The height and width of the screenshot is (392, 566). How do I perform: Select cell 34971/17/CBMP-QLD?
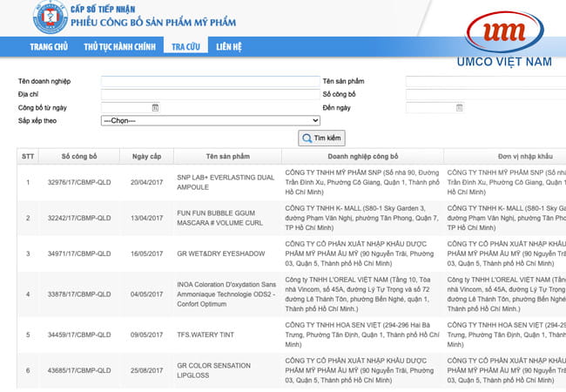coord(79,253)
